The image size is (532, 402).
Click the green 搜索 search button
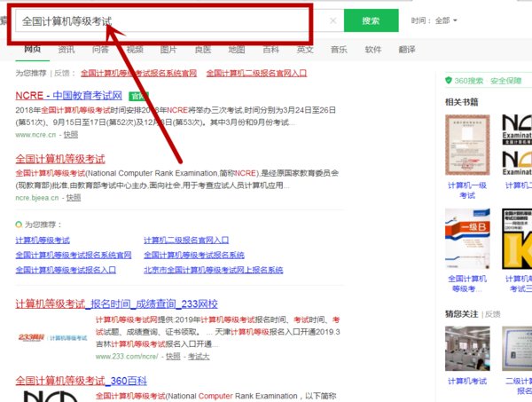(372, 20)
